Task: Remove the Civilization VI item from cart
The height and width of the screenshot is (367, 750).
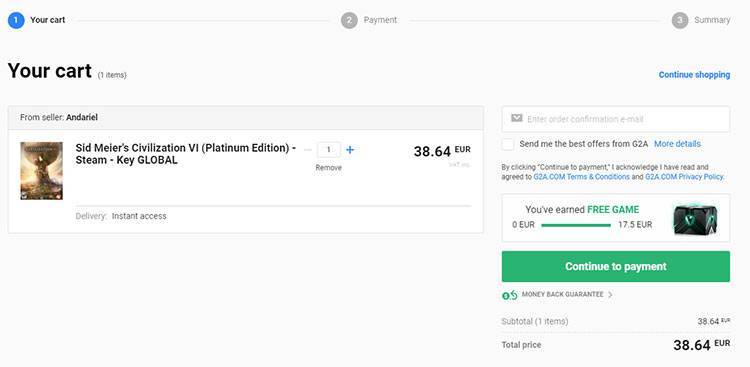Action: point(329,168)
